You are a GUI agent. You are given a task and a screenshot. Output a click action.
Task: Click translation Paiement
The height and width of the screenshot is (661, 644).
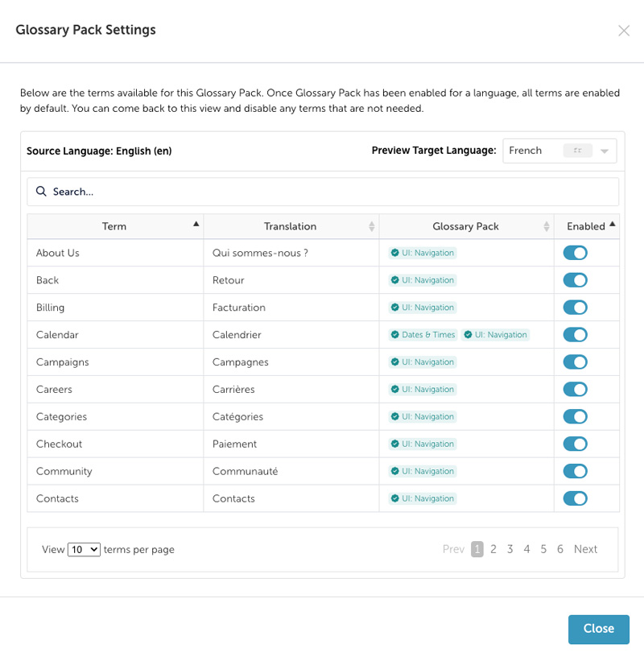[x=234, y=444]
